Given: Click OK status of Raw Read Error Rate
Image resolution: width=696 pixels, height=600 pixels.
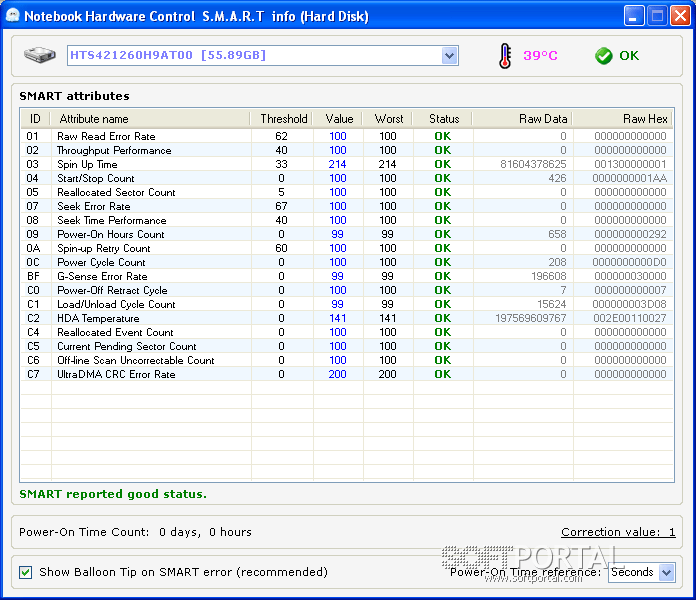Looking at the screenshot, I should tap(443, 136).
